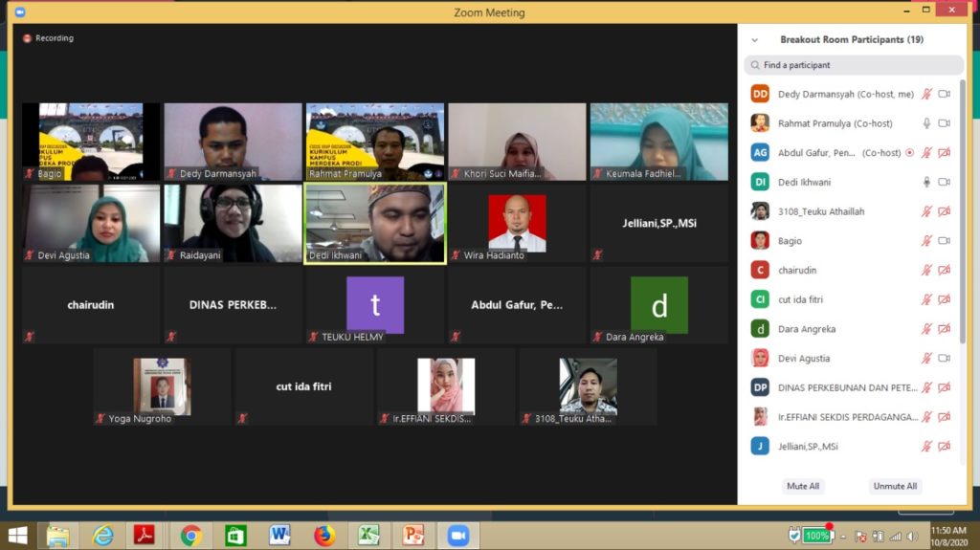
Task: Focus the Find a participant search field
Action: 857,65
